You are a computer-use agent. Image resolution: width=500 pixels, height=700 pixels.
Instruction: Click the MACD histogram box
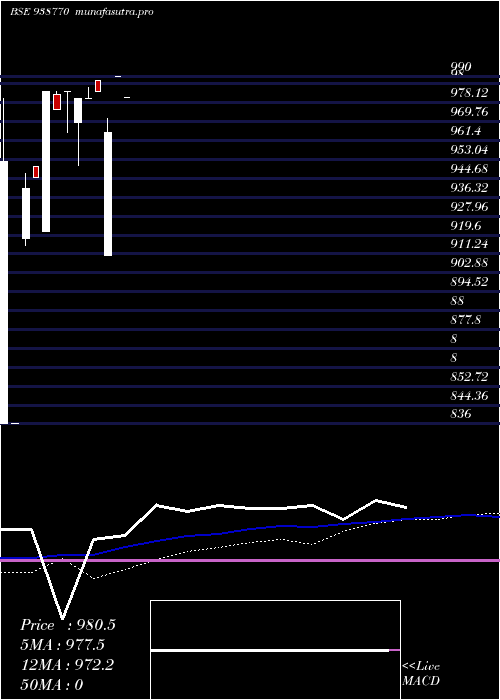[x=275, y=650]
